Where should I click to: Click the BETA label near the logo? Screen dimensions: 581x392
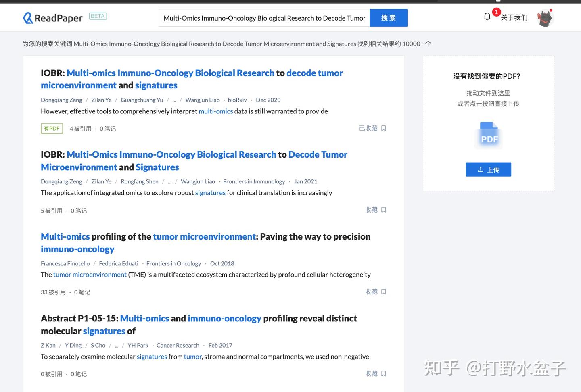[x=98, y=16]
